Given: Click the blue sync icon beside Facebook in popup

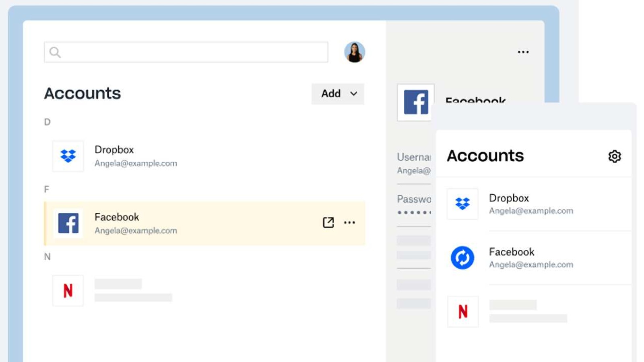Looking at the screenshot, I should 462,258.
